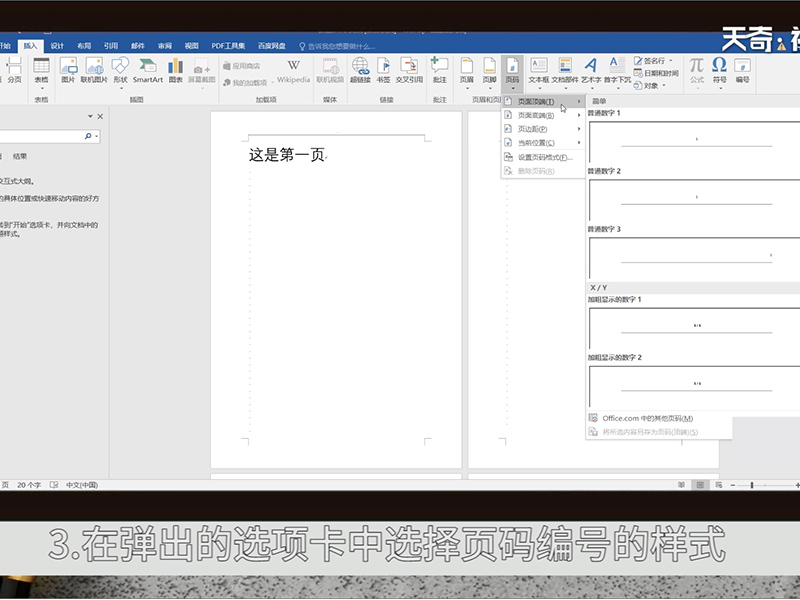Screen dimensions: 800x600
Task: Open 页面底端 (Bottom of Page) submenu
Action: [x=537, y=115]
